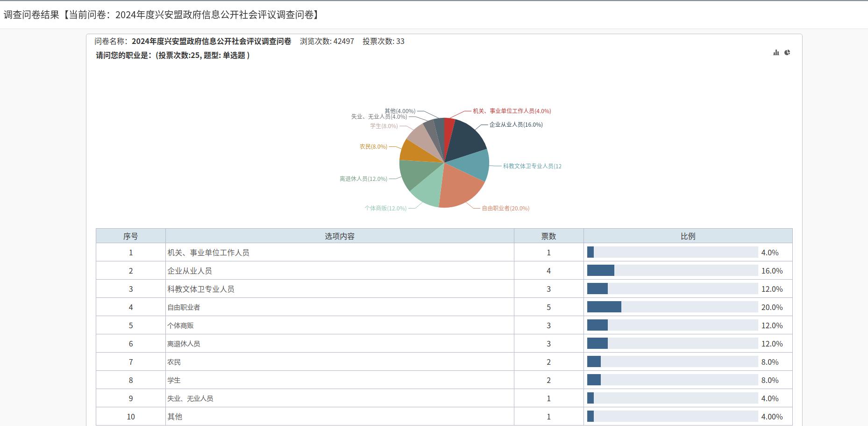Click the 离退休人员(12.0%) chart label
The width and height of the screenshot is (868, 426).
(363, 179)
